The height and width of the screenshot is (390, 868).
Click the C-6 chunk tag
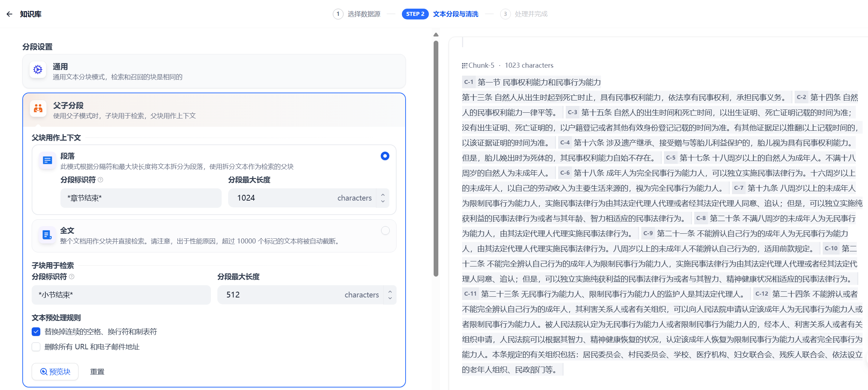[x=565, y=173]
